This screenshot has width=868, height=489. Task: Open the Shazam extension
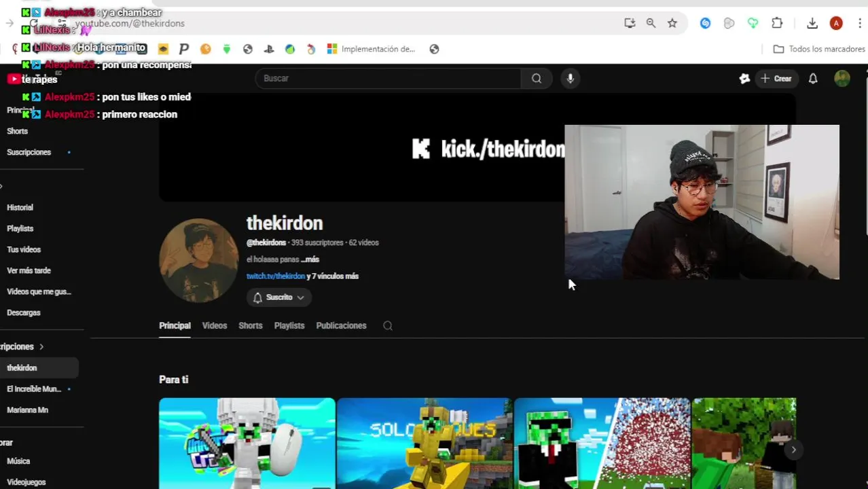[705, 23]
